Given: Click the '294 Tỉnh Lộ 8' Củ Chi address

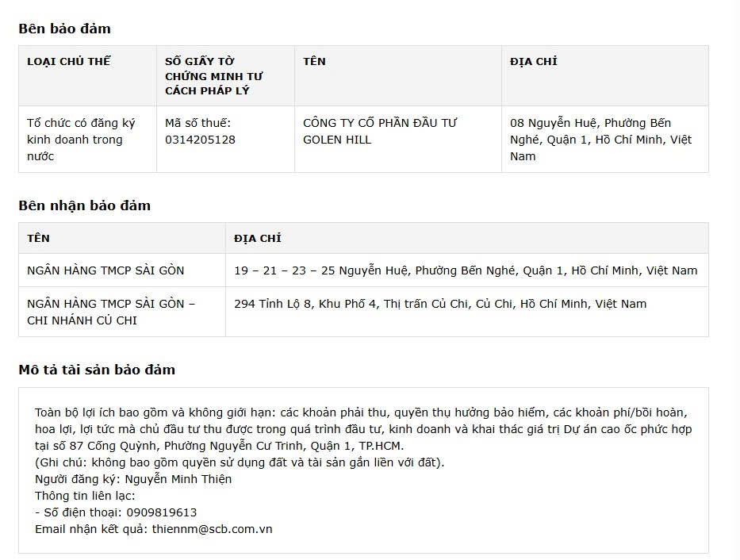Looking at the screenshot, I should [x=440, y=304].
